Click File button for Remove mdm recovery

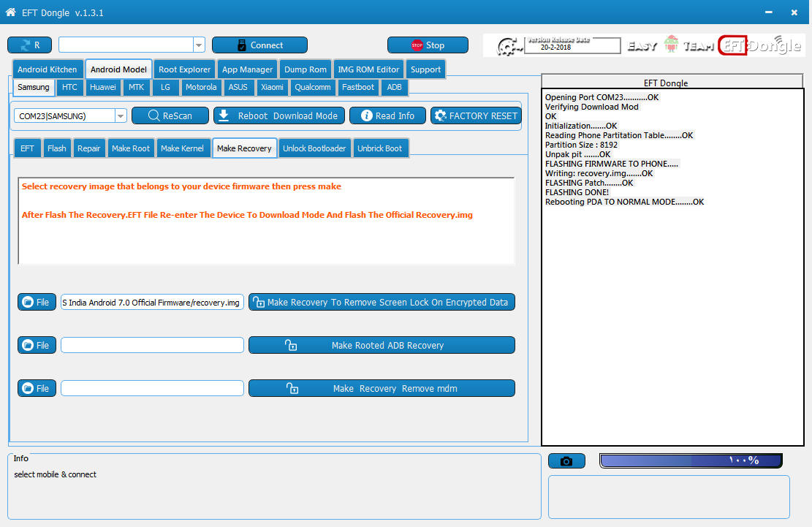coord(37,387)
